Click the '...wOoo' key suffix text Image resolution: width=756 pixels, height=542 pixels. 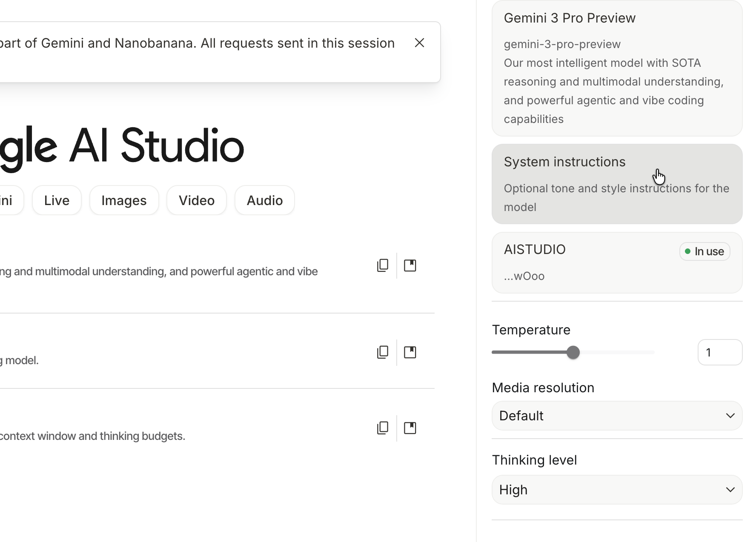click(524, 276)
